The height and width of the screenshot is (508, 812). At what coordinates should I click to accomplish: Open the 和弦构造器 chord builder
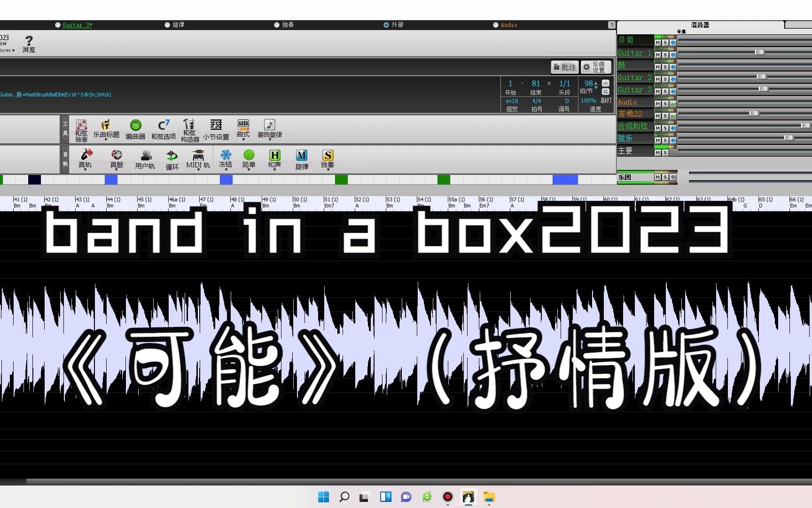(x=190, y=130)
